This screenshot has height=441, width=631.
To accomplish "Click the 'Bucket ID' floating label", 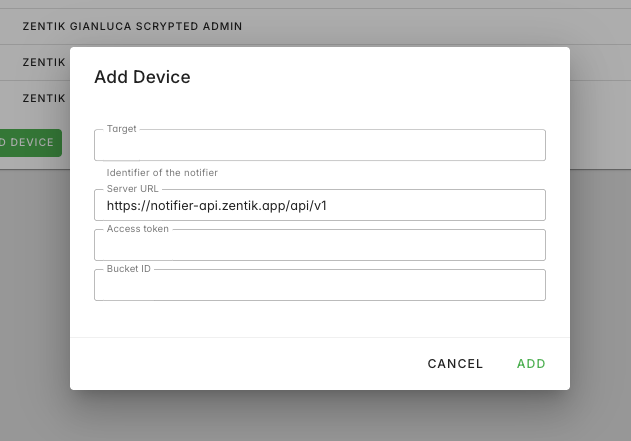I will pyautogui.click(x=129, y=269).
